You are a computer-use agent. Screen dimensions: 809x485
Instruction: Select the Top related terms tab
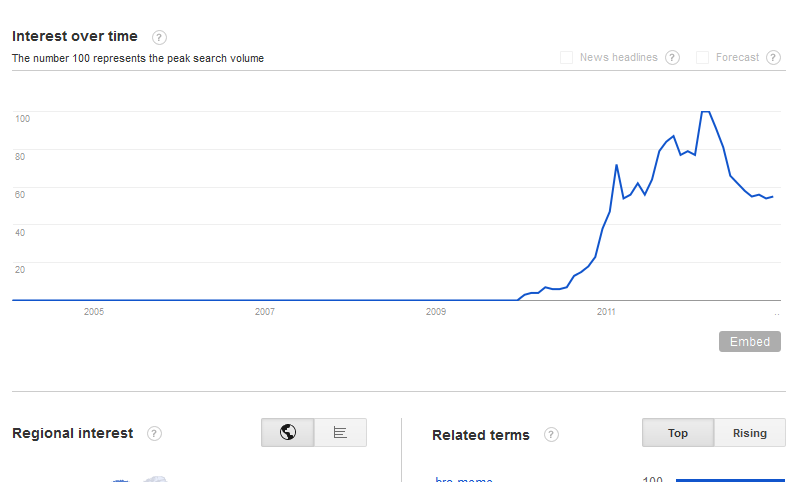[678, 433]
